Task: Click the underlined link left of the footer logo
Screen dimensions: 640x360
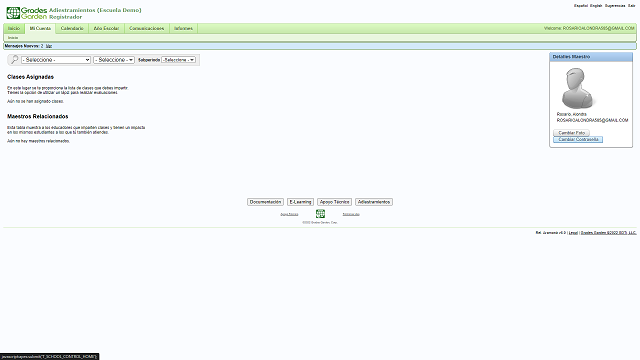Action: 289,214
